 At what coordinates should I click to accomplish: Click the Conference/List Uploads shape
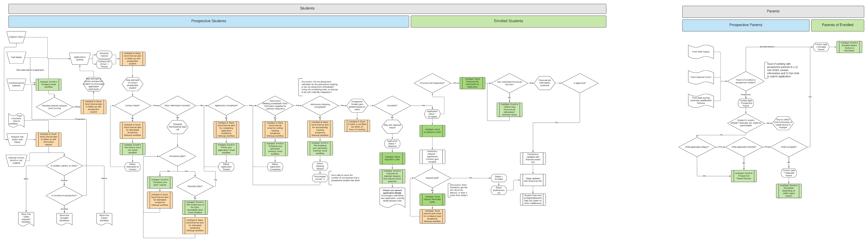17,84
